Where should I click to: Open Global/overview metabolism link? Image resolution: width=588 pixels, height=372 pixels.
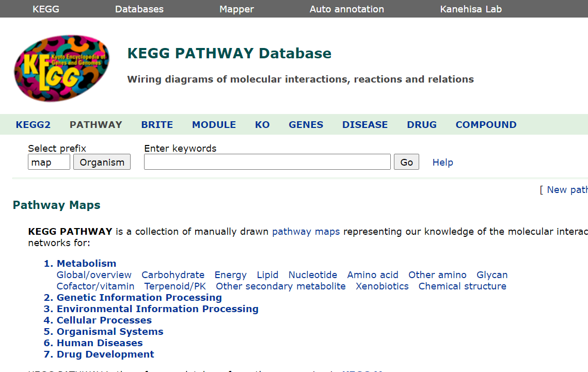[x=94, y=275]
